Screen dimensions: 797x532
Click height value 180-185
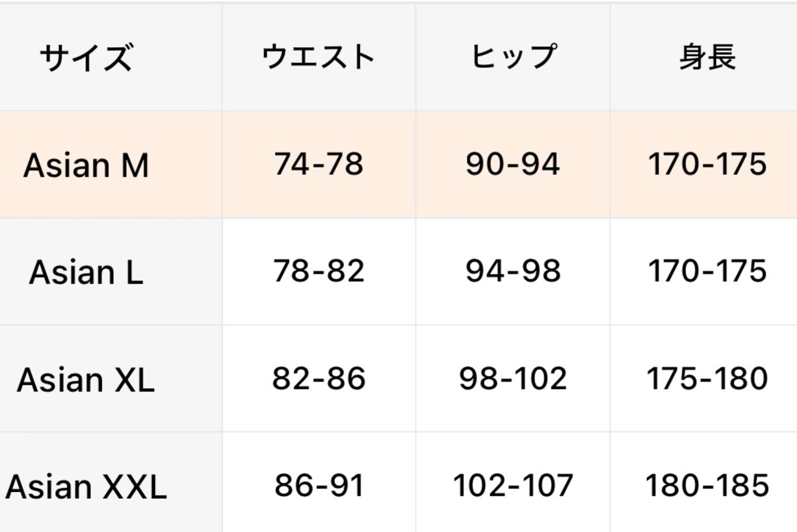[x=707, y=485]
